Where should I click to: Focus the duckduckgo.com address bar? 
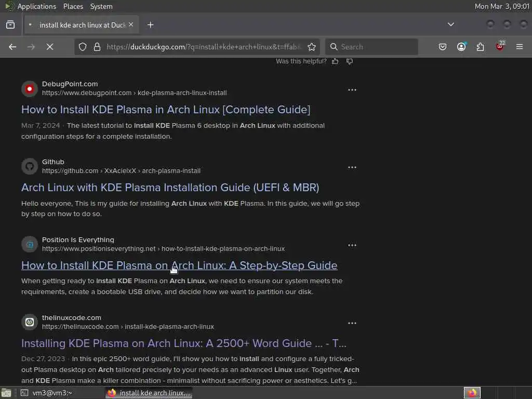(x=204, y=47)
